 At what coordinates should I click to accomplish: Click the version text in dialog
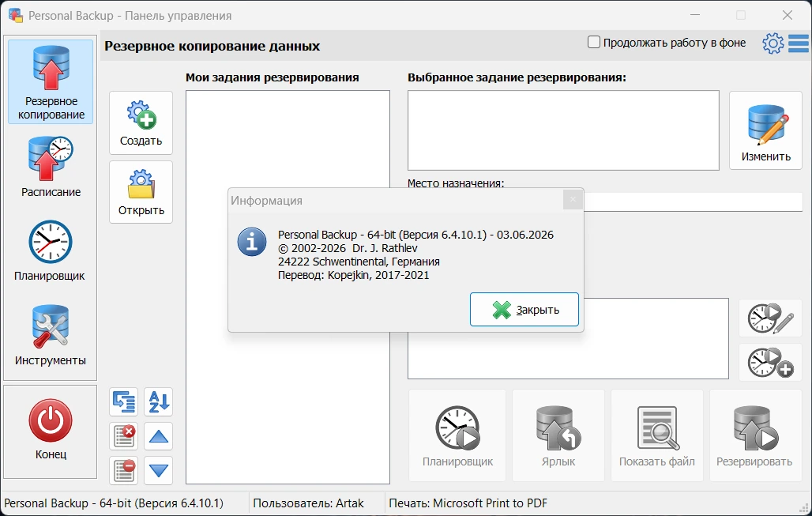pos(415,235)
